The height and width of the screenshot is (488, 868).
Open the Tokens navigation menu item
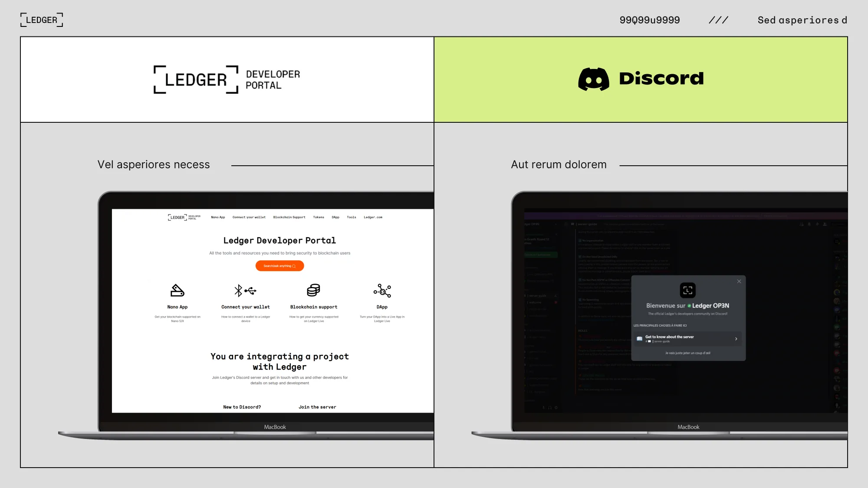[319, 217]
